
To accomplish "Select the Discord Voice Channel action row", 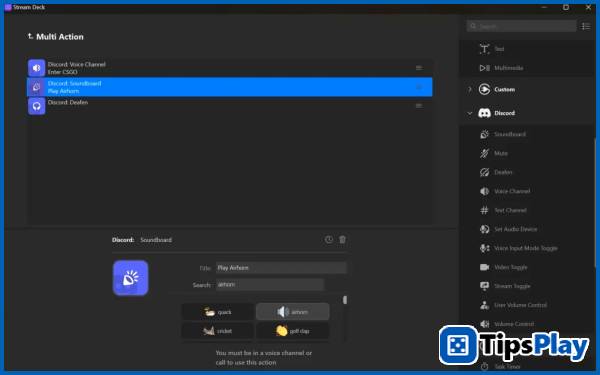I will click(230, 68).
